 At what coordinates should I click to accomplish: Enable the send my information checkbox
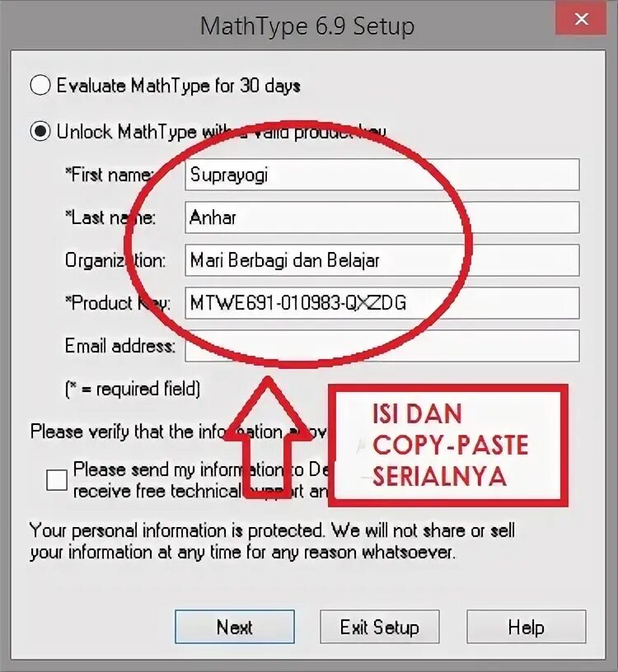pyautogui.click(x=57, y=480)
